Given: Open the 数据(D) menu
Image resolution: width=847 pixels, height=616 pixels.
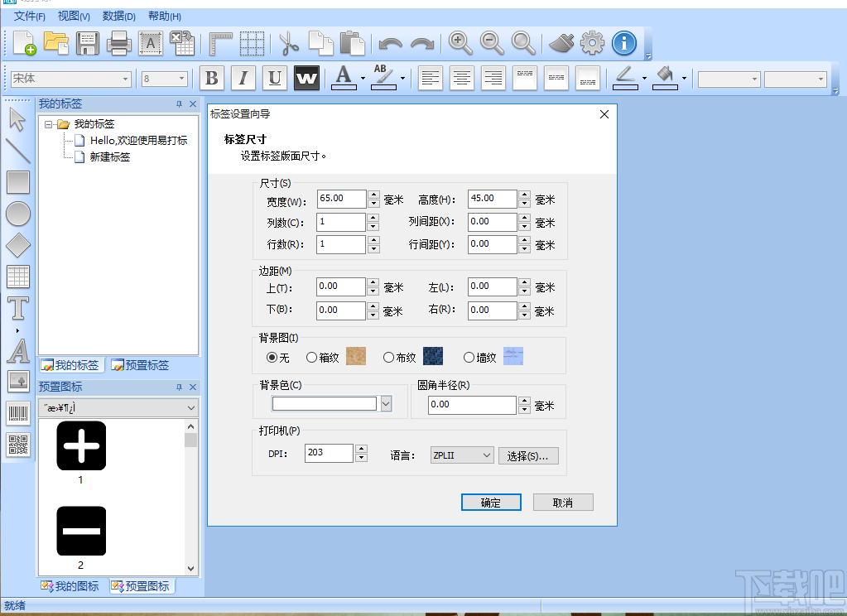Looking at the screenshot, I should click(119, 17).
